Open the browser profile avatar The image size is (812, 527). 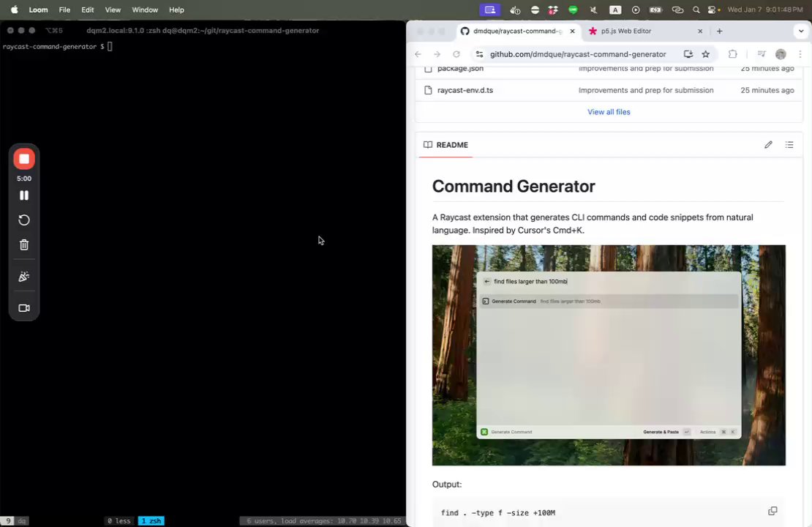(781, 54)
